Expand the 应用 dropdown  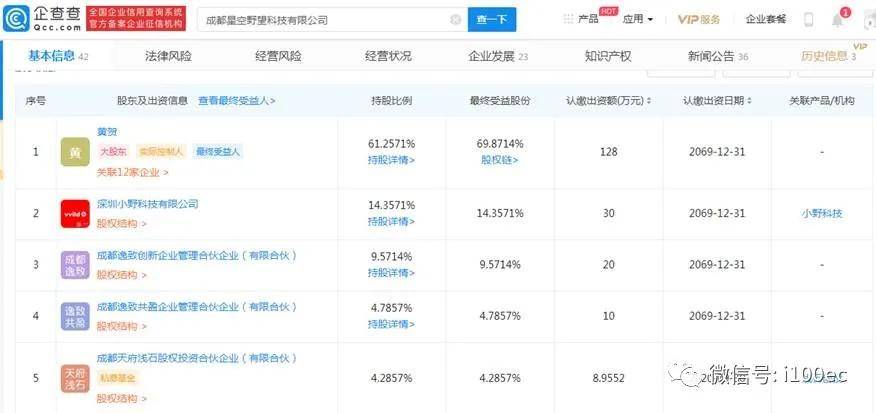pos(638,19)
